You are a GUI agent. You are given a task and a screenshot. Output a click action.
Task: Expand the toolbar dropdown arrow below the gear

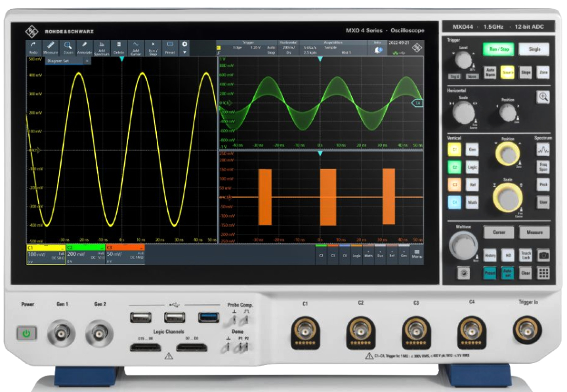[x=184, y=52]
